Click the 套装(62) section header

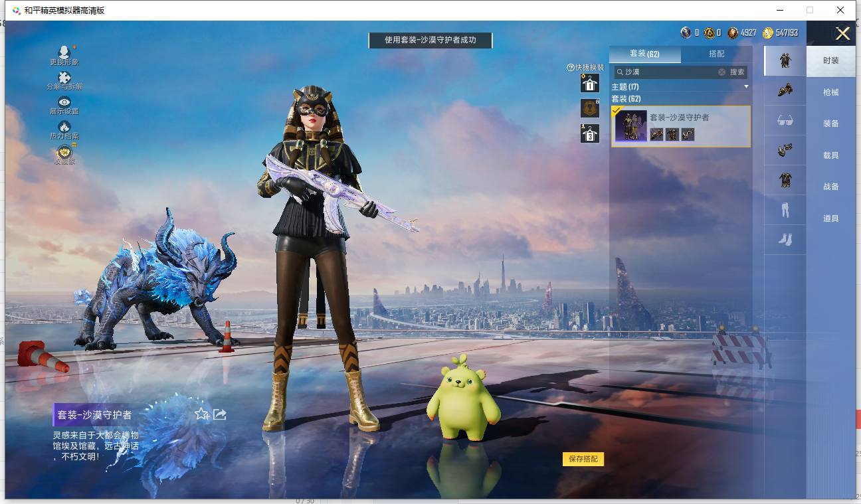point(626,99)
